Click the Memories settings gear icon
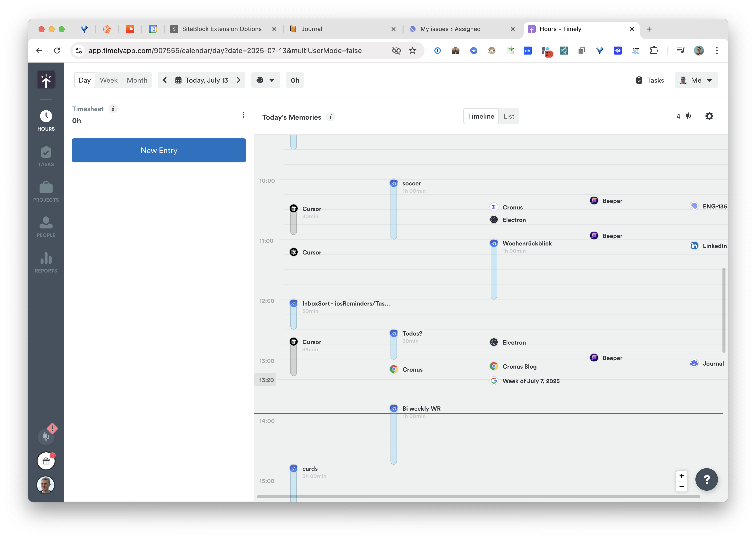The image size is (756, 539). point(709,116)
